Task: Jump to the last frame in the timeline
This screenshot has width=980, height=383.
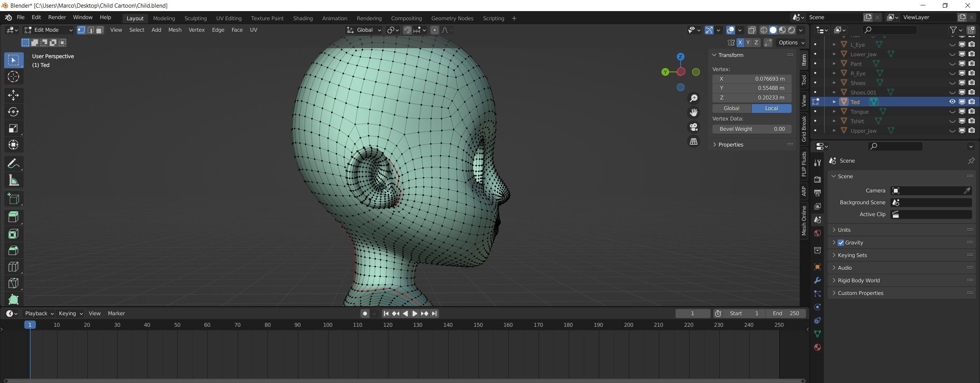Action: pos(434,313)
